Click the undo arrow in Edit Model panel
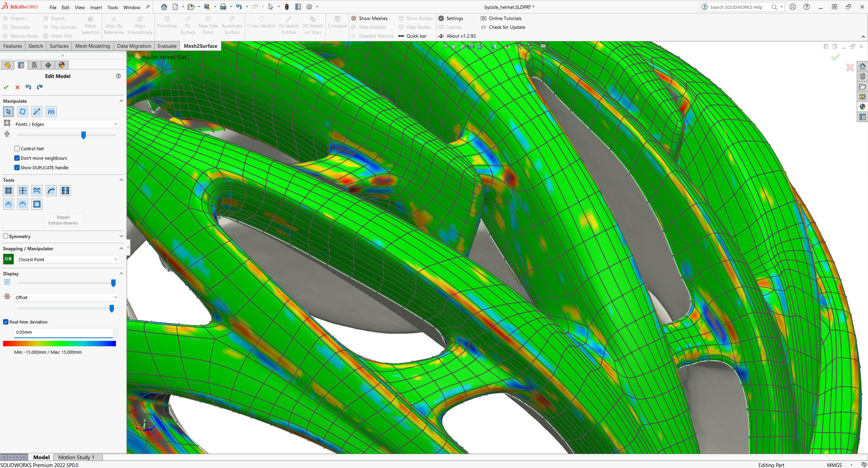The height and width of the screenshot is (468, 868). point(28,87)
